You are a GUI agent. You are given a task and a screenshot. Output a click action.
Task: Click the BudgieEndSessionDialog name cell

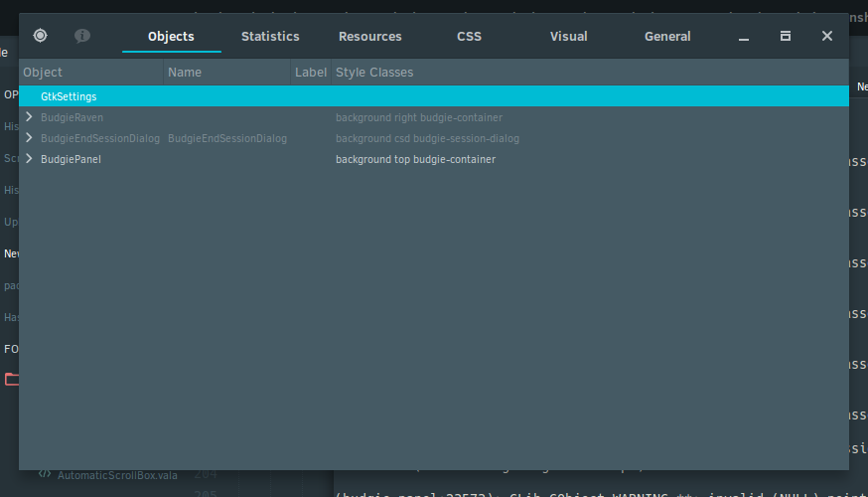[227, 138]
